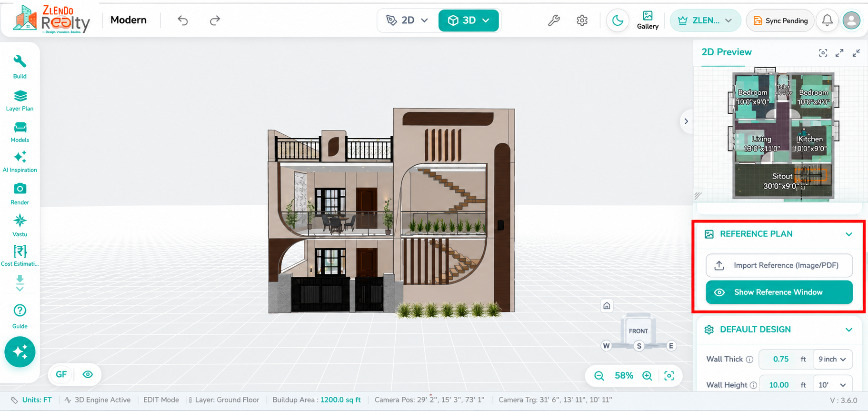Open the Vastu compass tool

pos(20,226)
